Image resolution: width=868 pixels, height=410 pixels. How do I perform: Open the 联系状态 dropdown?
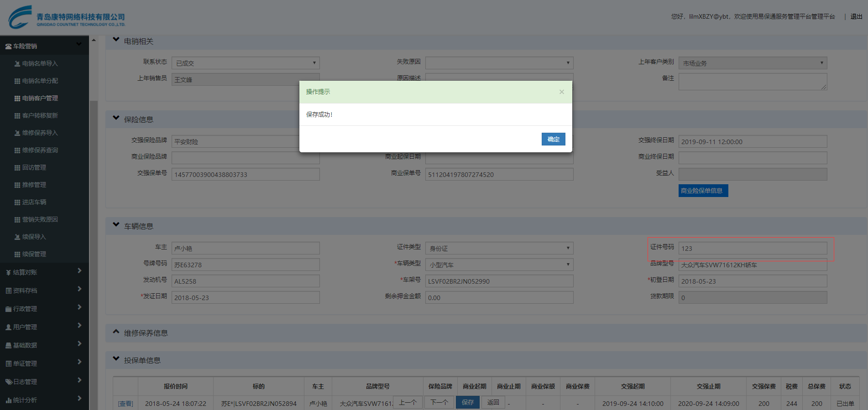(246, 63)
